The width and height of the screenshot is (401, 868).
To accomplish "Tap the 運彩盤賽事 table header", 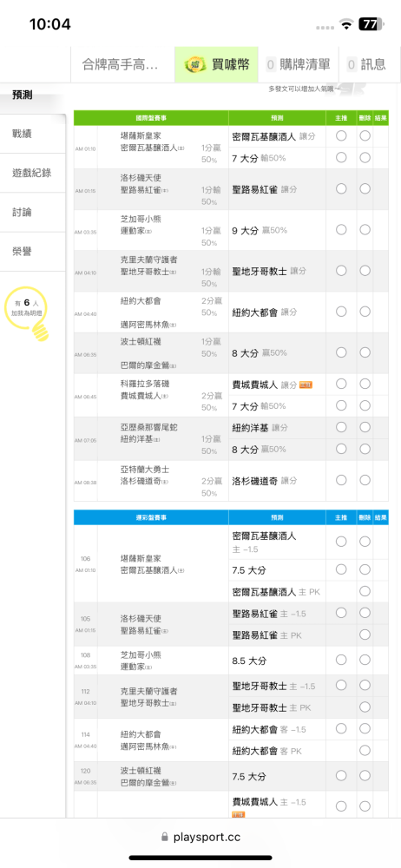I will 151,517.
